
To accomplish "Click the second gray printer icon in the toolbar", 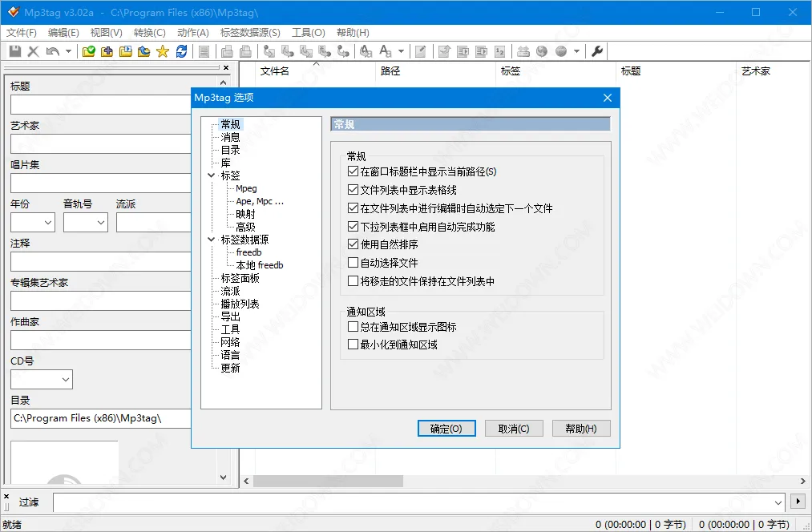I will pyautogui.click(x=245, y=51).
